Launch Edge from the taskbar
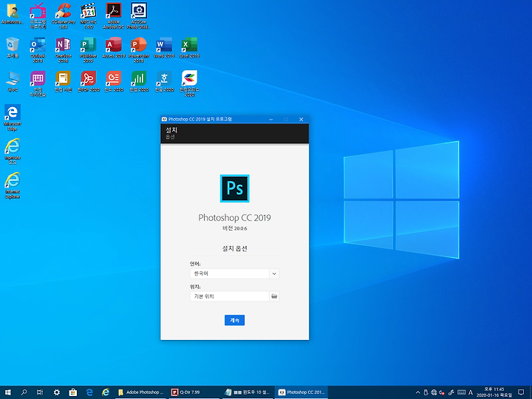Screen dimensions: 532x399 (x=89, y=392)
